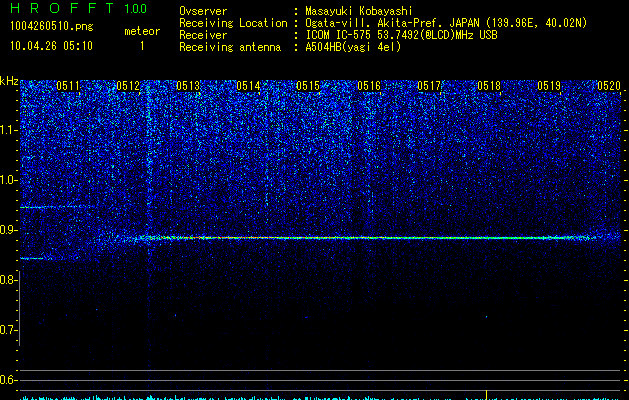Click time marker 0512
629x400 pixels.
(x=128, y=86)
